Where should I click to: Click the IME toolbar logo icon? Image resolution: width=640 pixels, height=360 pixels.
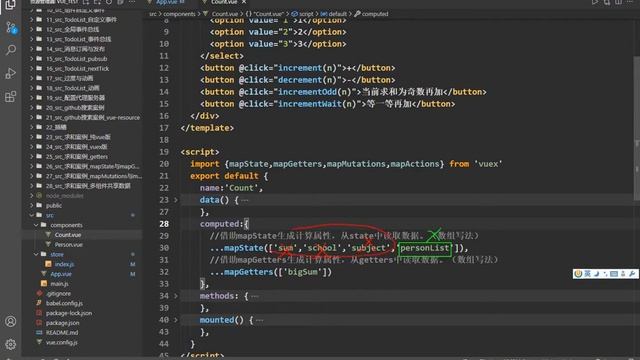[578, 274]
